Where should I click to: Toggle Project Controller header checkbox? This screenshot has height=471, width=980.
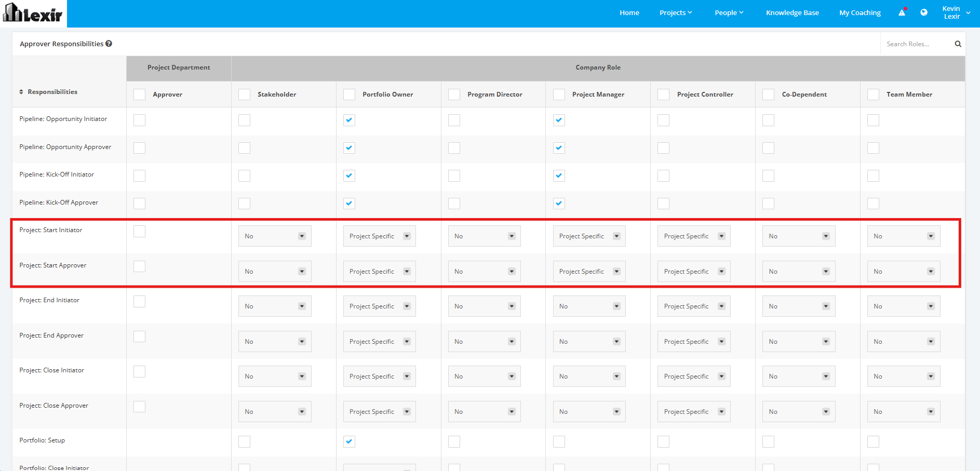click(x=663, y=95)
